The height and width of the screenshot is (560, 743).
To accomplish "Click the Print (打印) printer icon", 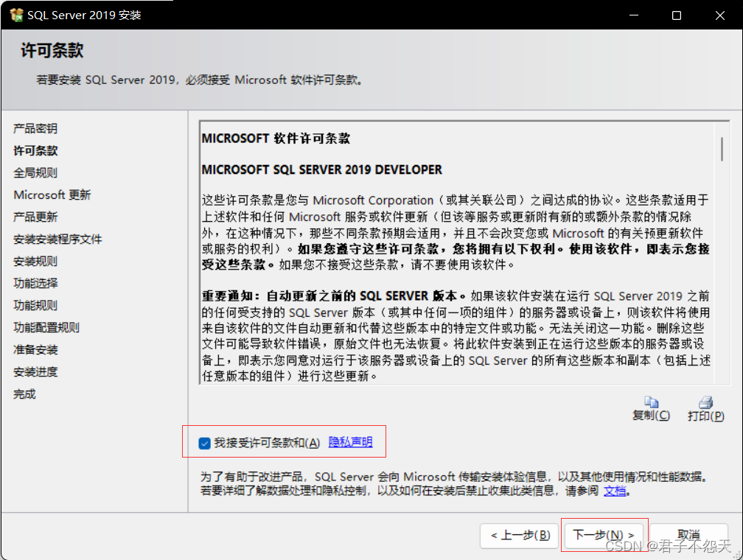I will click(x=706, y=402).
